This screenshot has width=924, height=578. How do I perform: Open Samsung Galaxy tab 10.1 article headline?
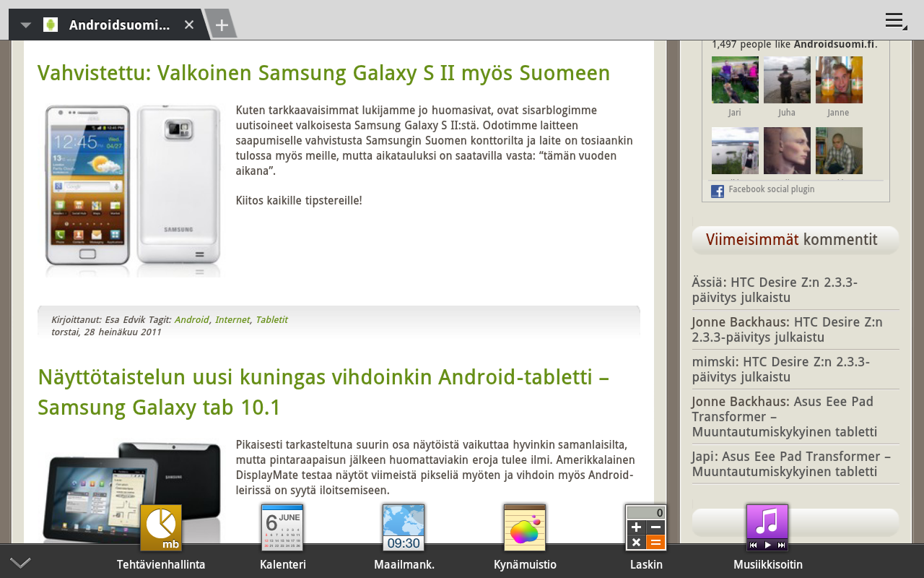(x=323, y=392)
